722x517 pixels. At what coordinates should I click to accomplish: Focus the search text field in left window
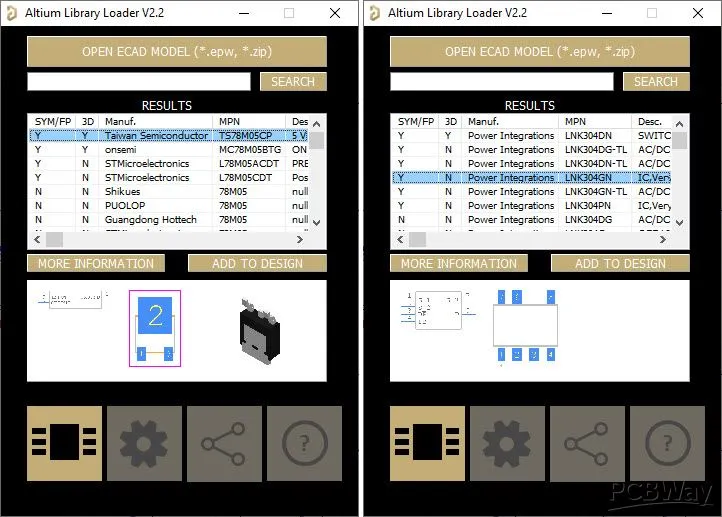139,81
